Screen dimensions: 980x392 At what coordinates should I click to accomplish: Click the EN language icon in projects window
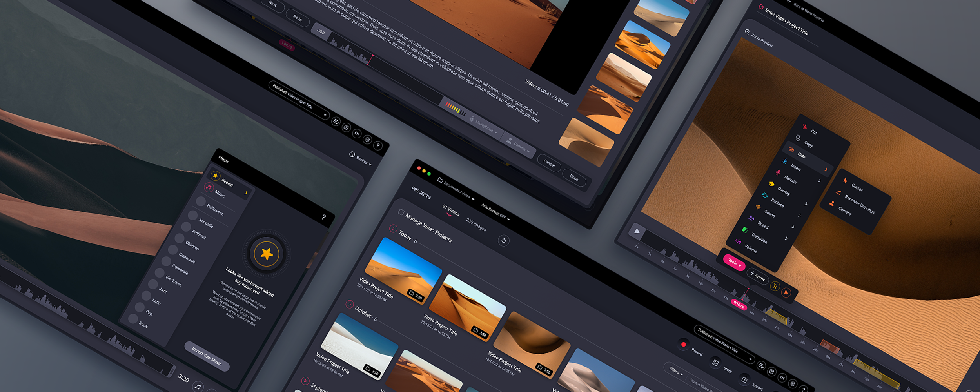782,377
